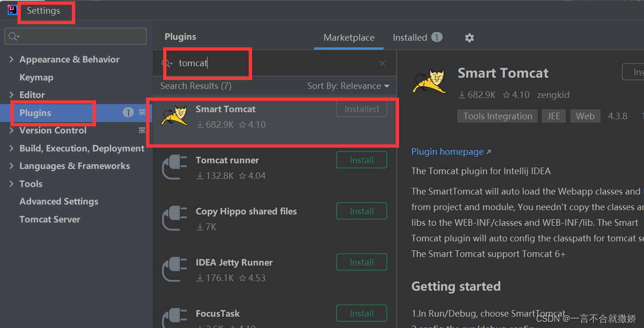Click the Tomcat runner plug icon
Image resolution: width=644 pixels, height=328 pixels.
click(174, 168)
